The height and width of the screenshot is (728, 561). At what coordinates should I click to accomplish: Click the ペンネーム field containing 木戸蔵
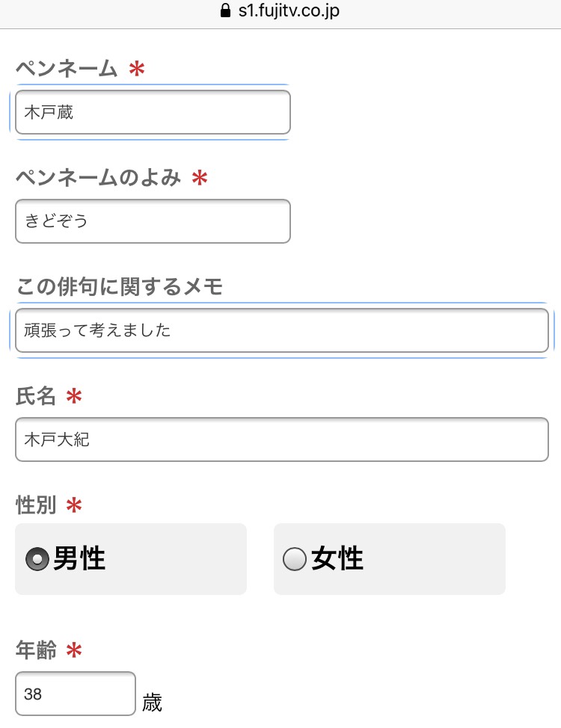click(x=153, y=113)
